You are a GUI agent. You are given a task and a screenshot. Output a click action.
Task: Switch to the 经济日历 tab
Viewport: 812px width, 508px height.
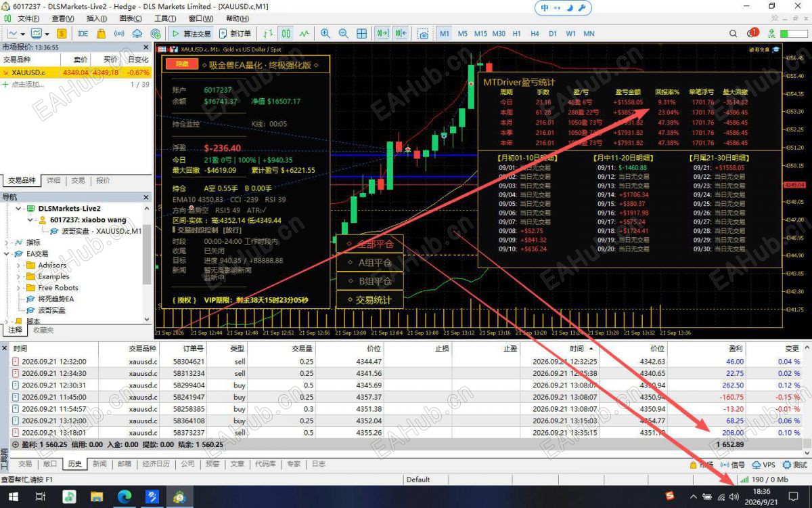point(156,464)
